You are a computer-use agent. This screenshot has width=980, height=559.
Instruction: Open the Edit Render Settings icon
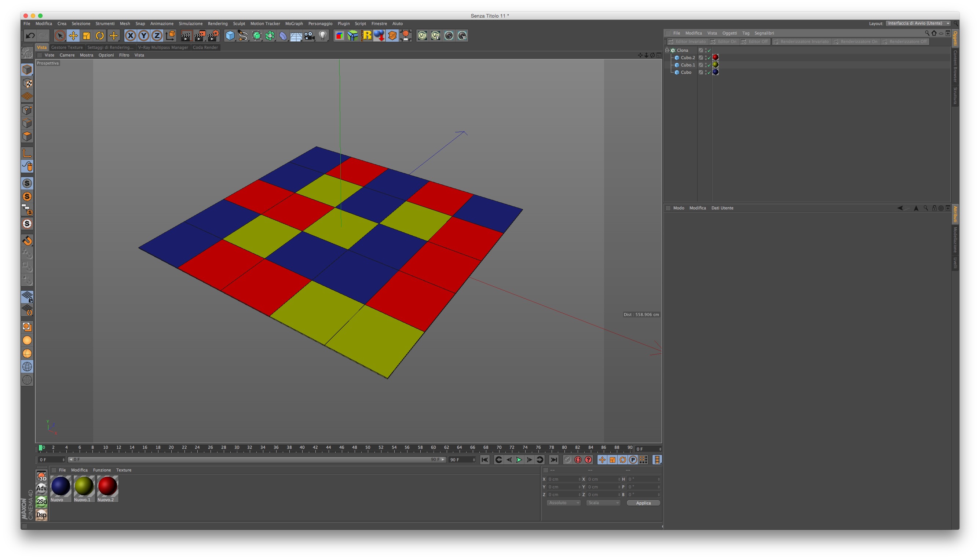point(213,36)
